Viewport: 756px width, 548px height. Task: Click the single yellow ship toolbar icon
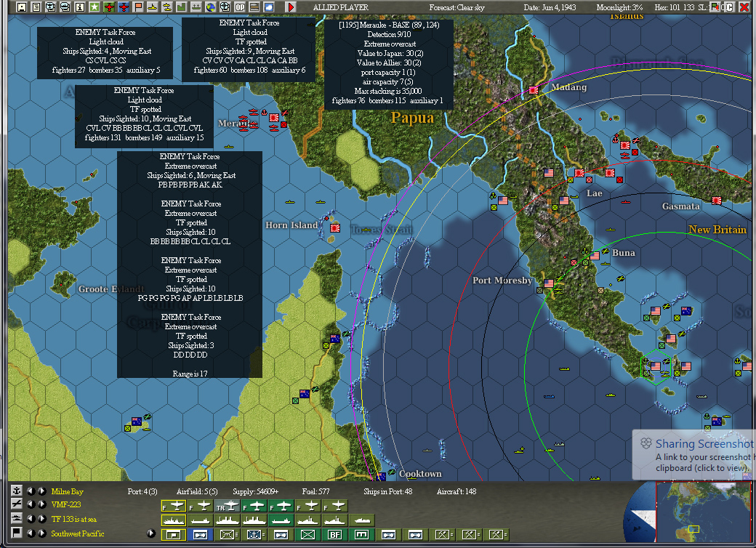[x=153, y=7]
